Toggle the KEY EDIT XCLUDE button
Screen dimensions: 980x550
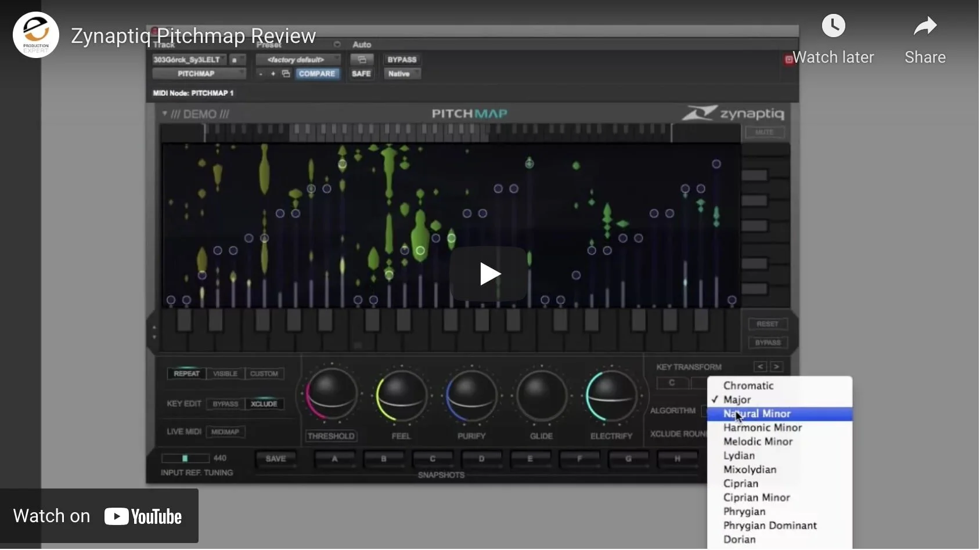click(264, 404)
